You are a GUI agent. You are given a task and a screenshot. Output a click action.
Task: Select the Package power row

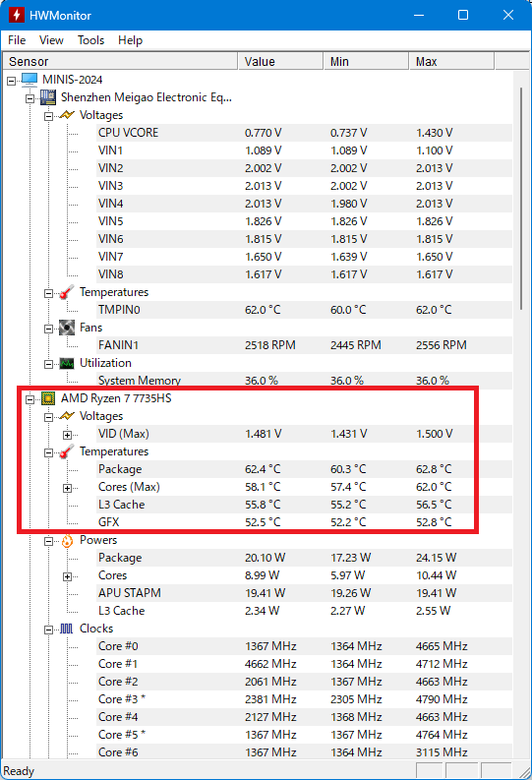304,558
